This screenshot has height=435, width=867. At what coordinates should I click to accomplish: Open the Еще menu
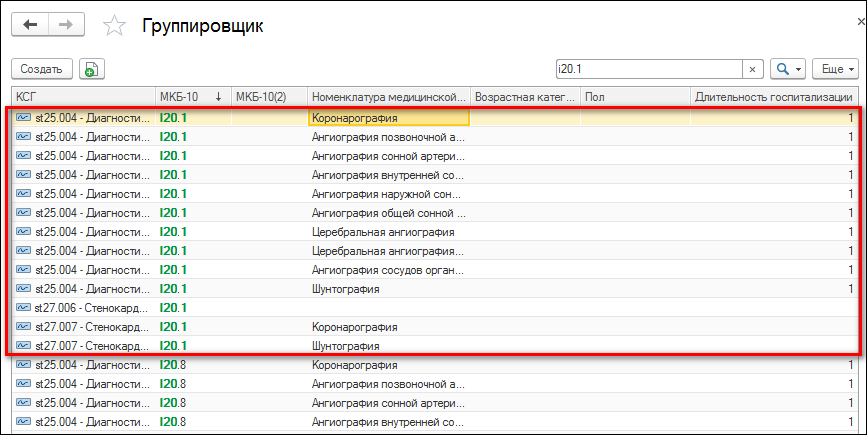[x=835, y=69]
